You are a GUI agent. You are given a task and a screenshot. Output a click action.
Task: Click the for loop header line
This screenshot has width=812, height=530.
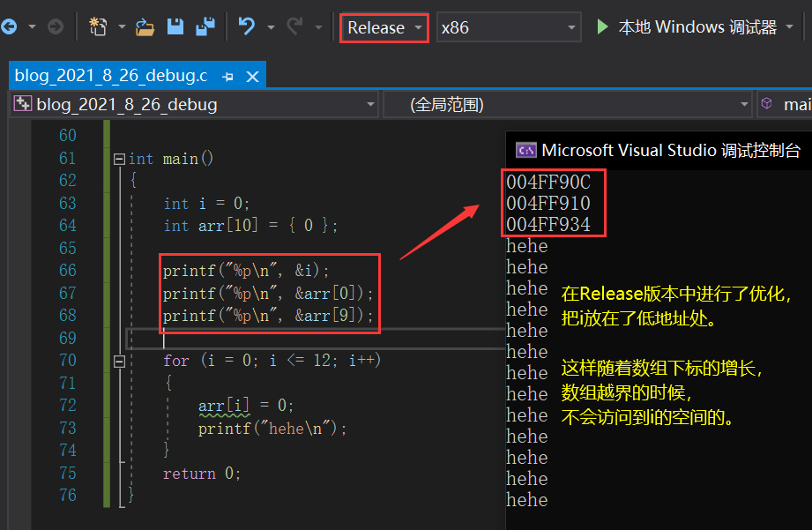pyautogui.click(x=272, y=360)
